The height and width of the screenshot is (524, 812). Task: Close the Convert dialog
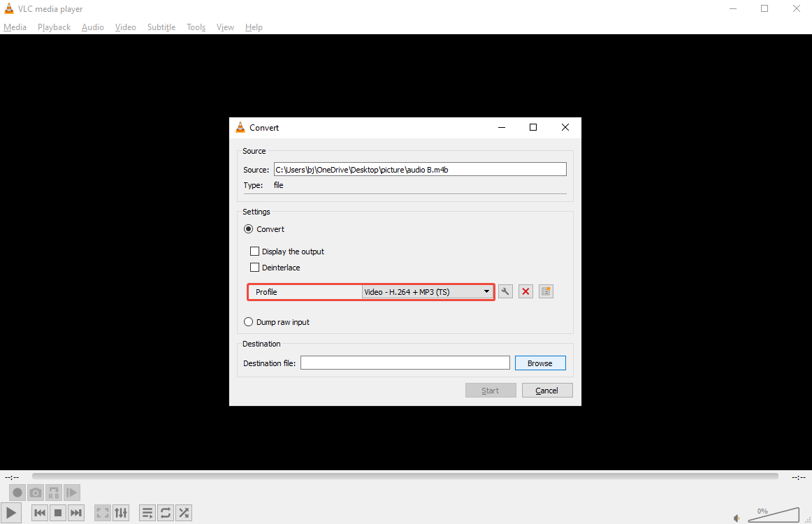tap(565, 127)
